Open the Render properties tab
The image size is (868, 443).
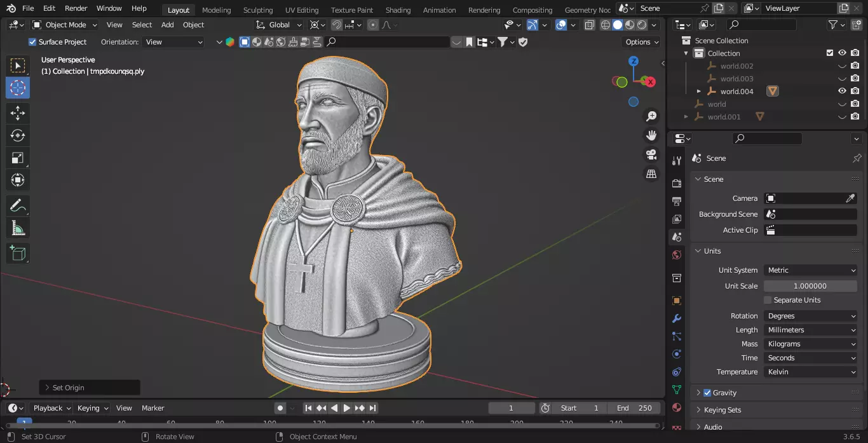click(x=677, y=184)
